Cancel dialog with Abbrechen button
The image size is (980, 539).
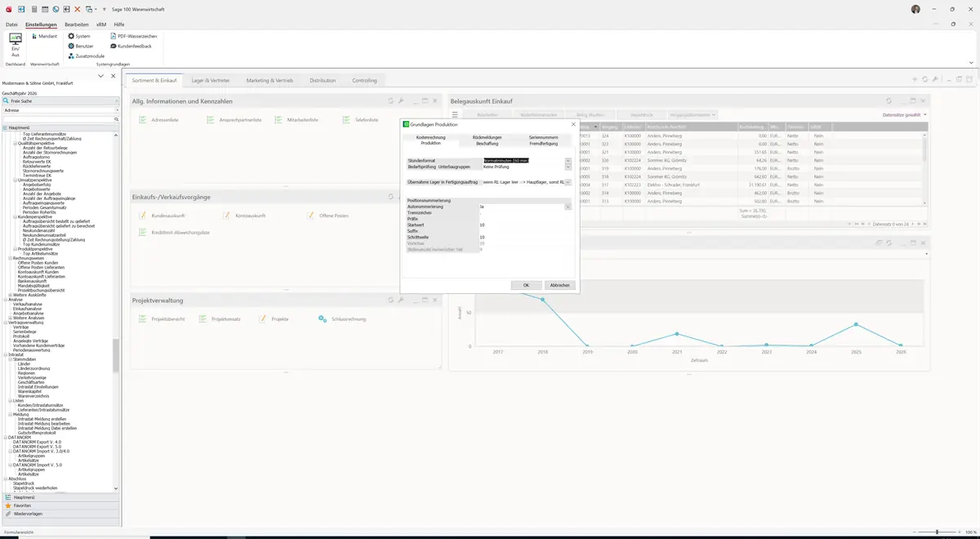[559, 285]
